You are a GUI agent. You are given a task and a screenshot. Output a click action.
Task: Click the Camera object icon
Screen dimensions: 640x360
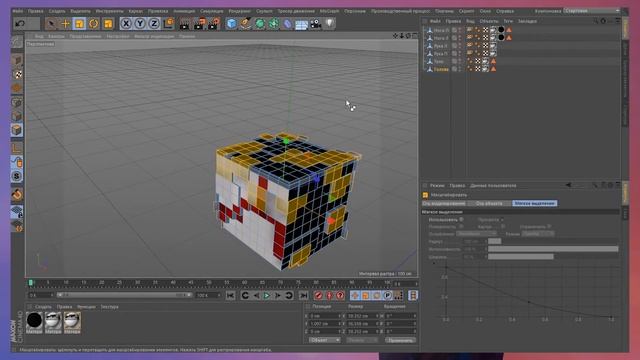coord(316,24)
